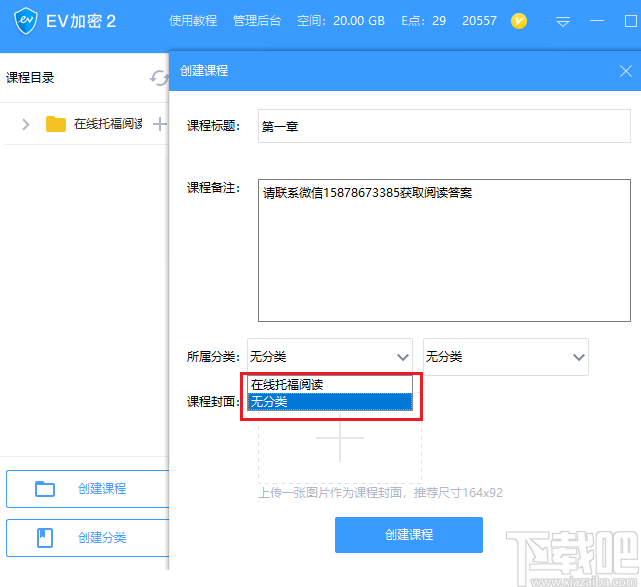The width and height of the screenshot is (641, 587).
Task: Open the first 所属分类 dropdown
Action: 329,356
